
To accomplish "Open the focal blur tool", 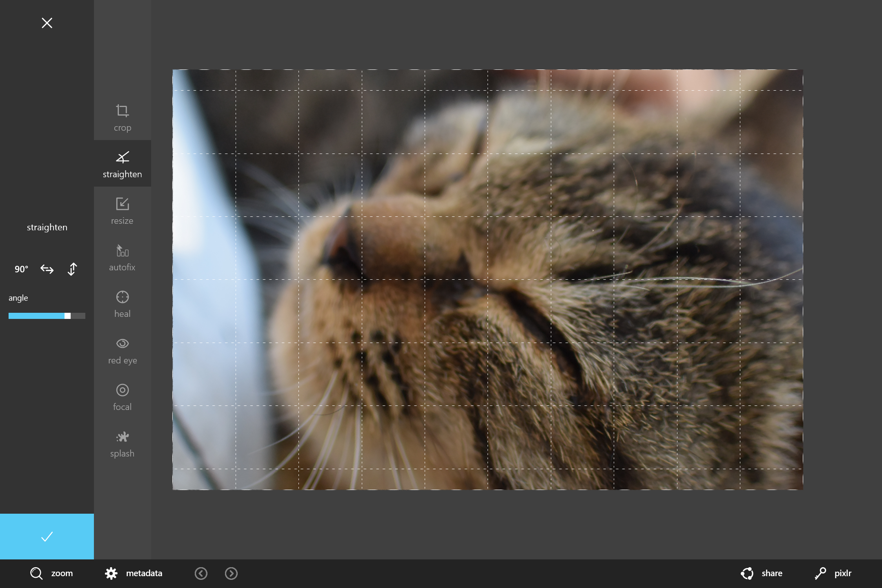I will (x=122, y=397).
